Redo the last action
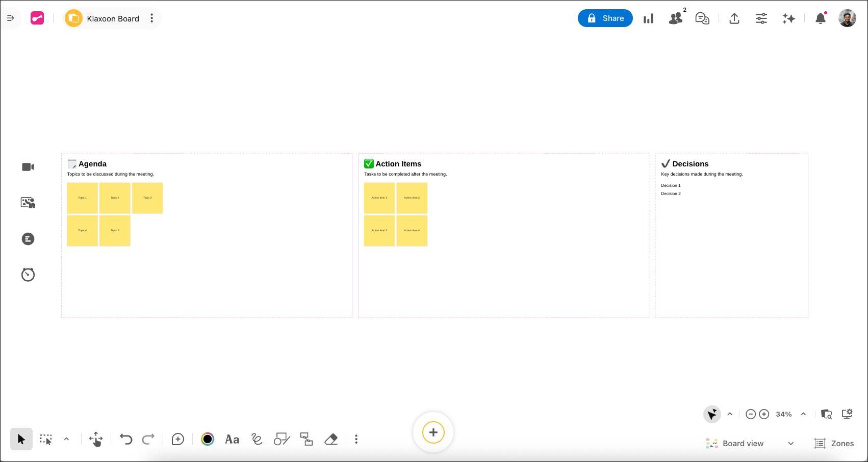Screen dimensions: 868x462 (x=148, y=439)
